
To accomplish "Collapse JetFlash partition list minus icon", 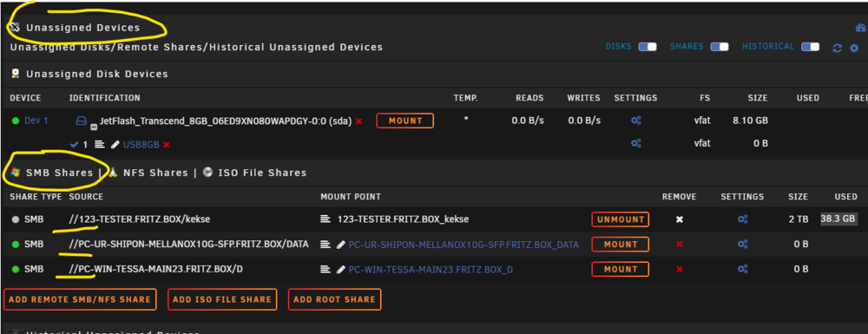I will (94, 127).
